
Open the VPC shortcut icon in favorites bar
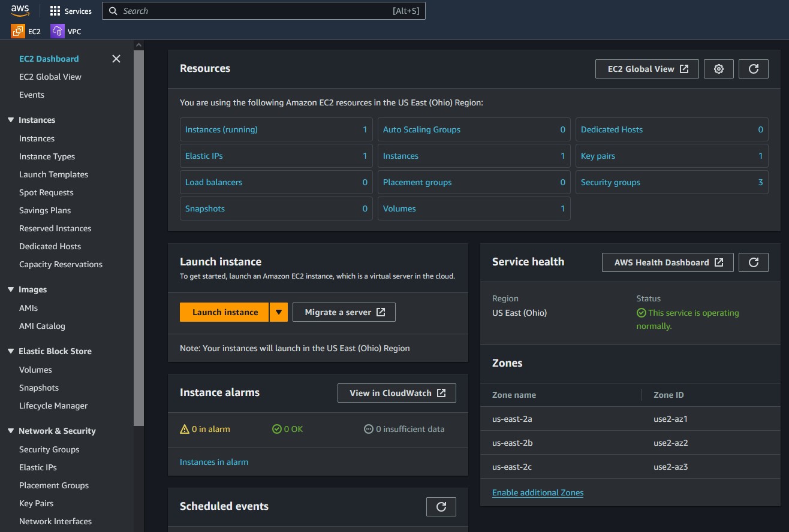pyautogui.click(x=66, y=31)
